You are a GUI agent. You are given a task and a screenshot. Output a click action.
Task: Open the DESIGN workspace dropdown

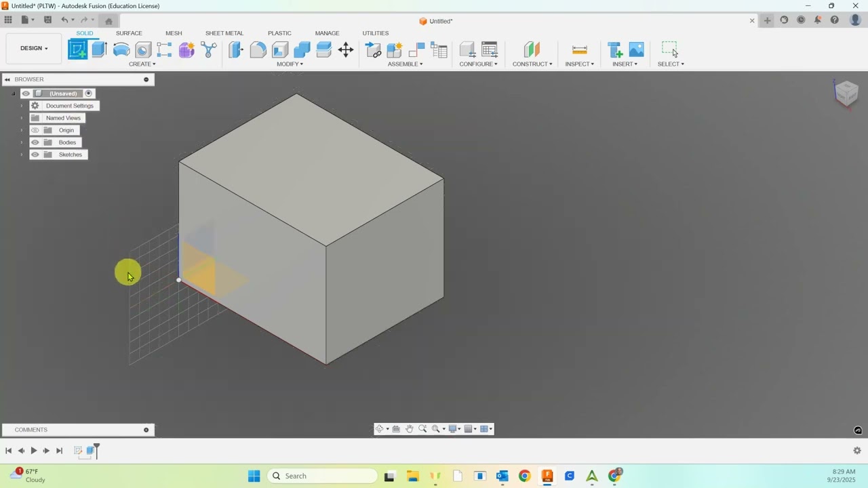tap(34, 48)
